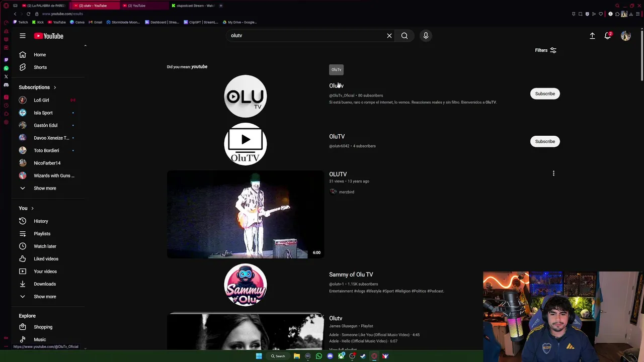
Task: Open the Kick bookmark
Action: tap(38, 22)
